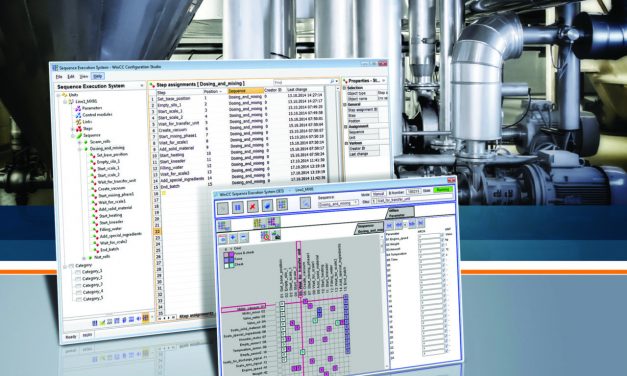Click the pause button in SES runtime
627x376 pixels.
coord(238,207)
